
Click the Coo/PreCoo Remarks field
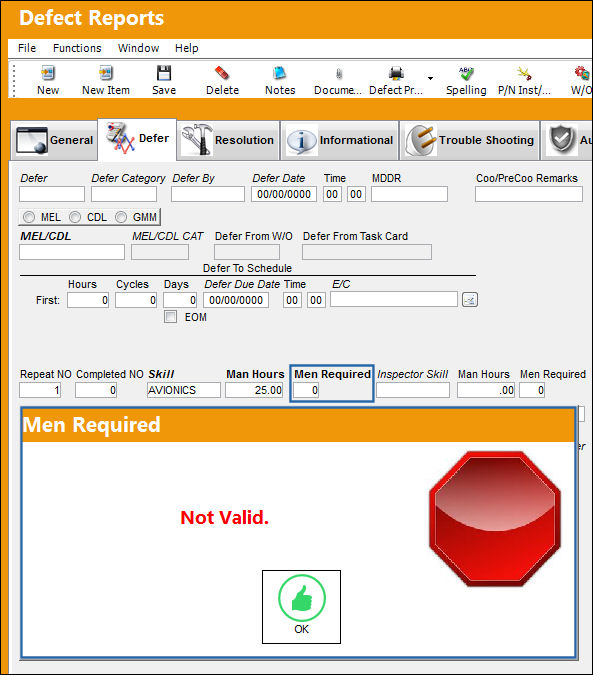pyautogui.click(x=529, y=194)
